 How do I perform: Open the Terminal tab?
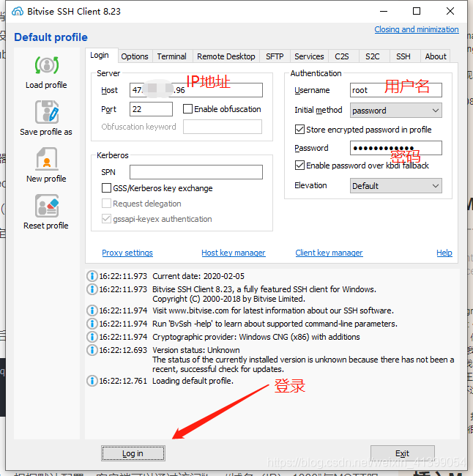172,56
